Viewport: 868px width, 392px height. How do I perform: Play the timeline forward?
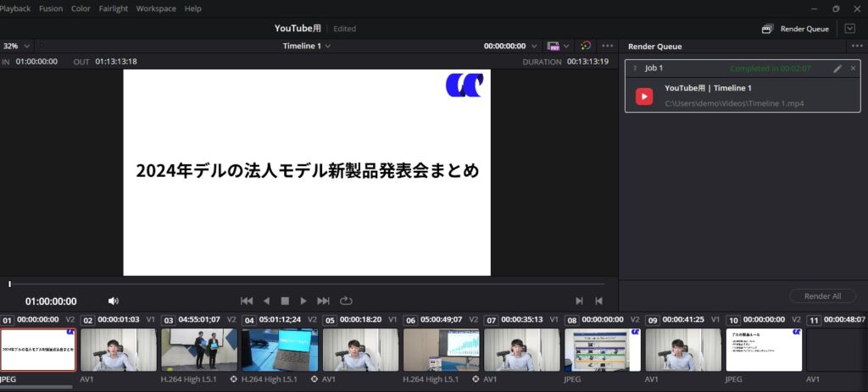click(303, 301)
